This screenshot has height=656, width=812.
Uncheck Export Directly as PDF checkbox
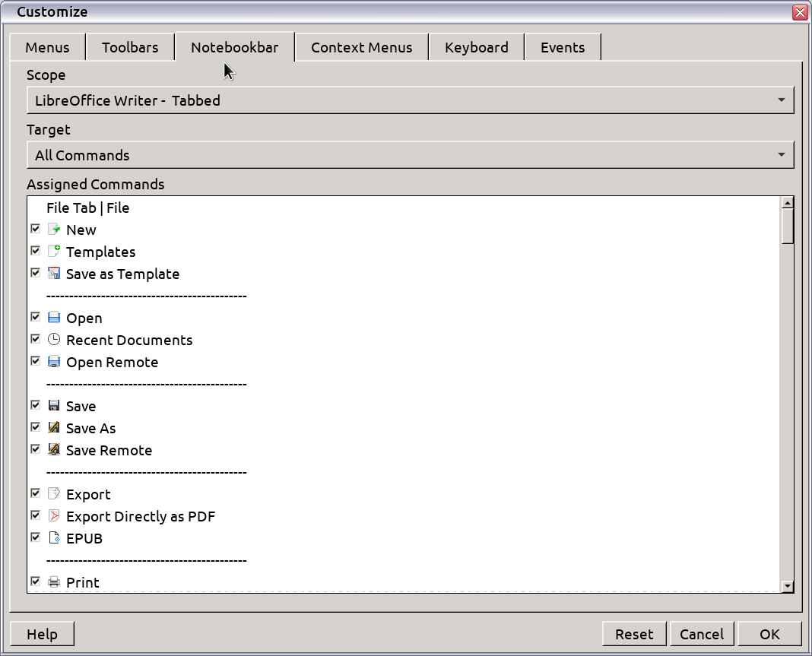coord(35,515)
